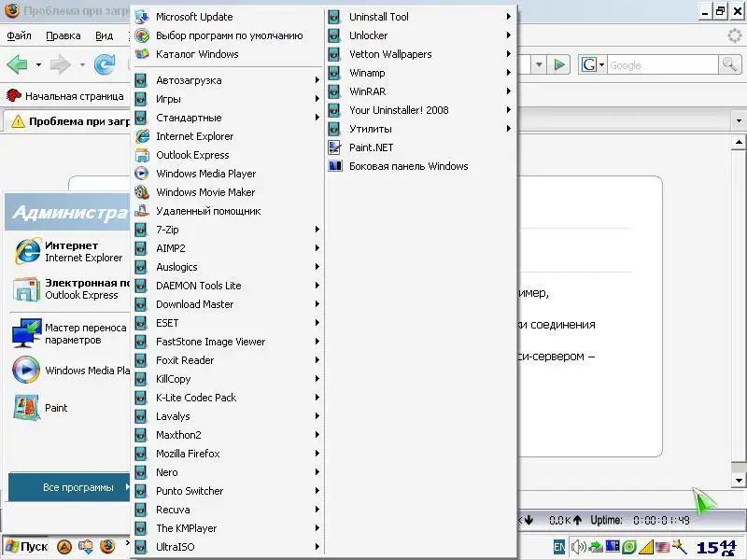Viewport: 747px width, 560px height.
Task: Click the search magnifier icon in Firefox
Action: tap(729, 64)
